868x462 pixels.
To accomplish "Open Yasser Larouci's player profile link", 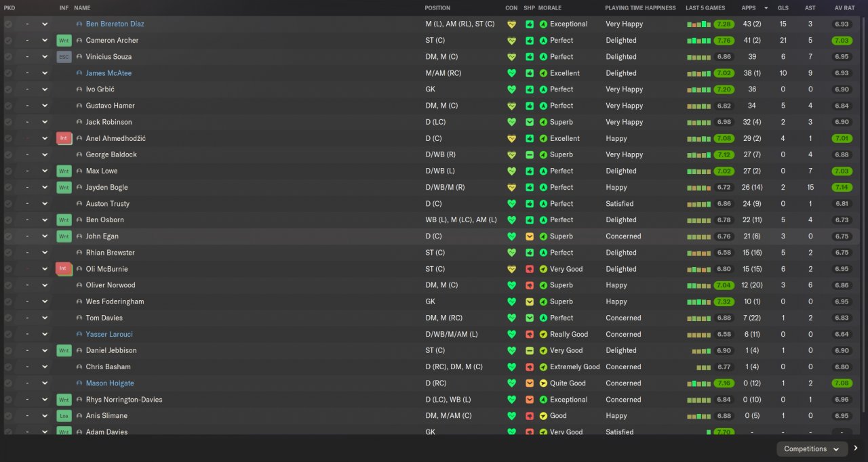I will click(109, 335).
